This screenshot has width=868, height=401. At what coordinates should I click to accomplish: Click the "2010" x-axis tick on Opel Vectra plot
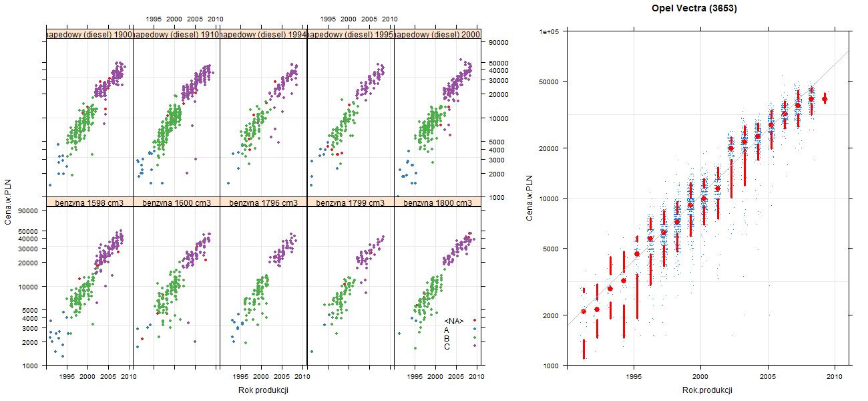(835, 377)
